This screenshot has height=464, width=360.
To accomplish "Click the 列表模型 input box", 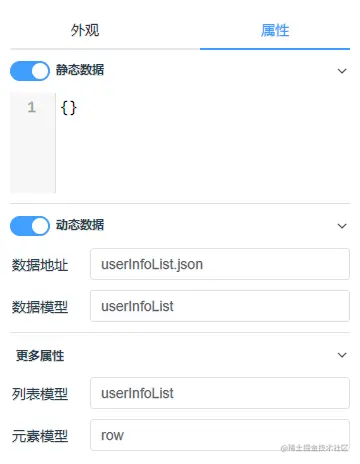I will pyautogui.click(x=220, y=393).
